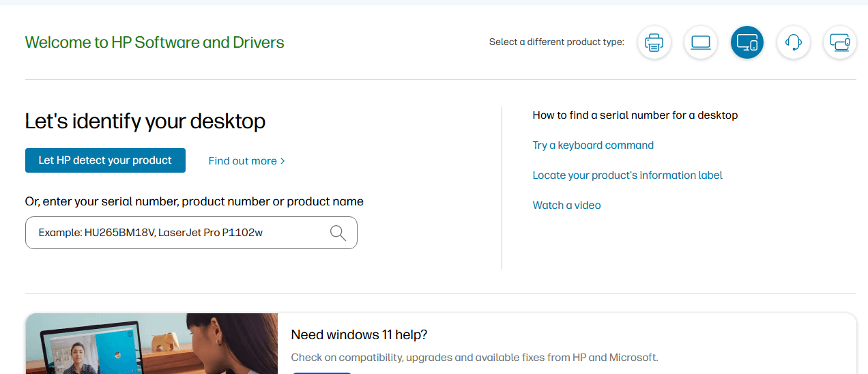Click the Or, enter your serial number label

(194, 202)
